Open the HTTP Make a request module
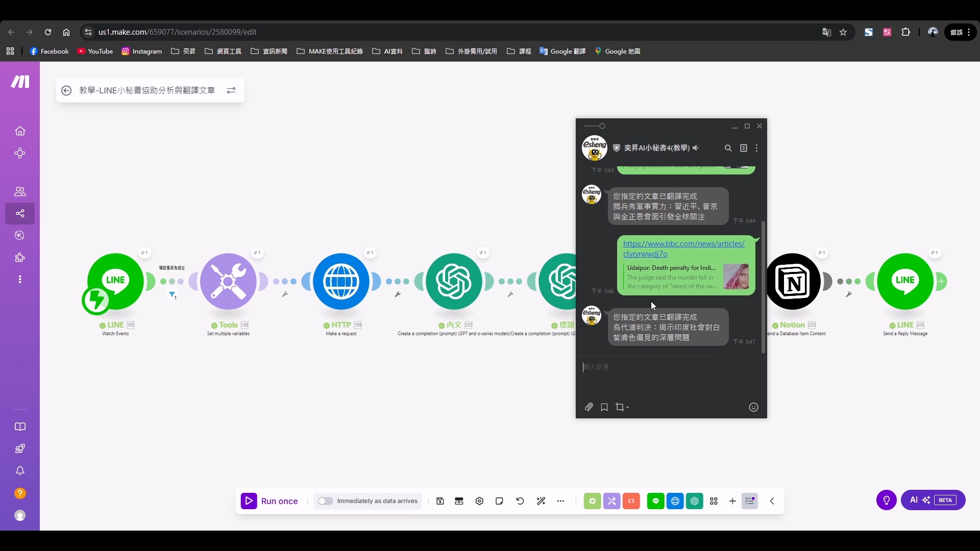980x551 pixels. pyautogui.click(x=341, y=281)
